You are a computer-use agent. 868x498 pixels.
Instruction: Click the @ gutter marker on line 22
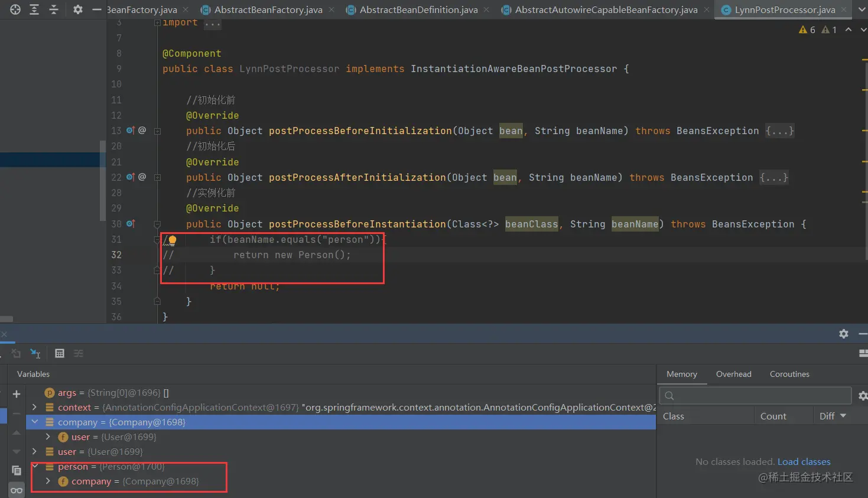click(x=142, y=177)
